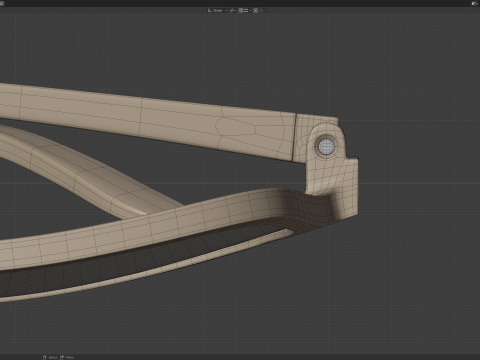Open the Global transform orientation dropdown
The image size is (480, 360).
coord(217,11)
